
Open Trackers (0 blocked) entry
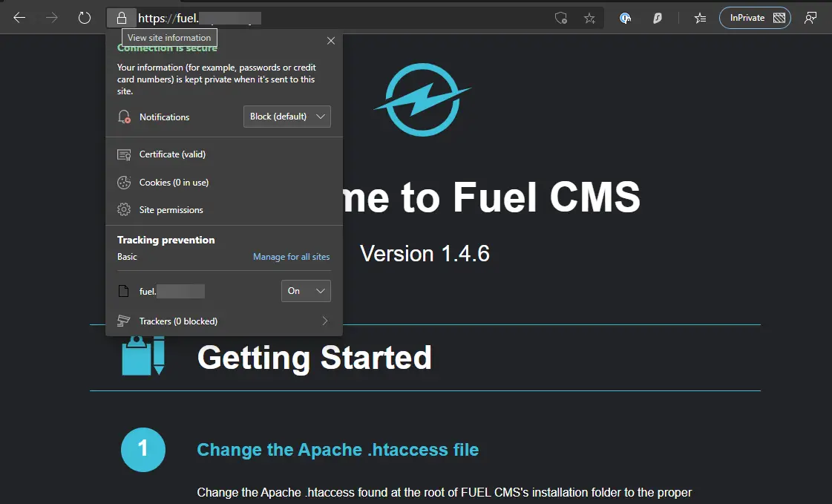coord(224,321)
